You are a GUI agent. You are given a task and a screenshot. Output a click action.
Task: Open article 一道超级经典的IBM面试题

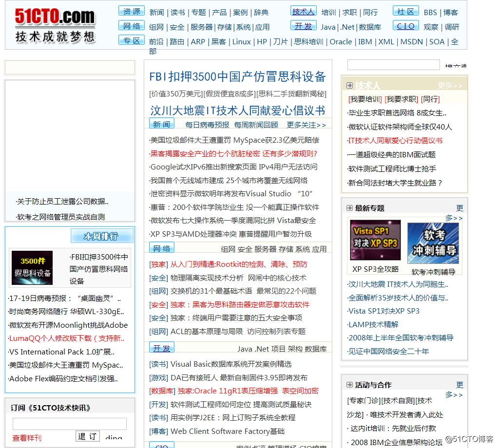[x=391, y=154]
